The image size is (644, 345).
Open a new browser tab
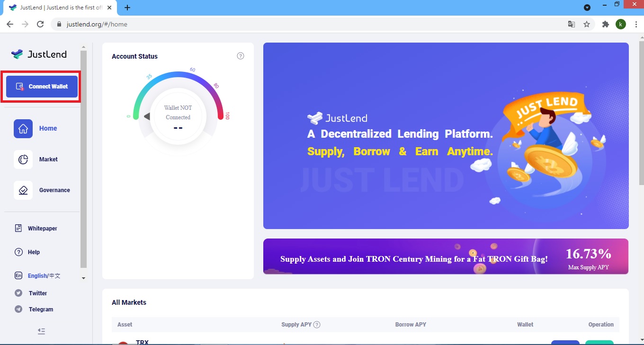(x=127, y=8)
